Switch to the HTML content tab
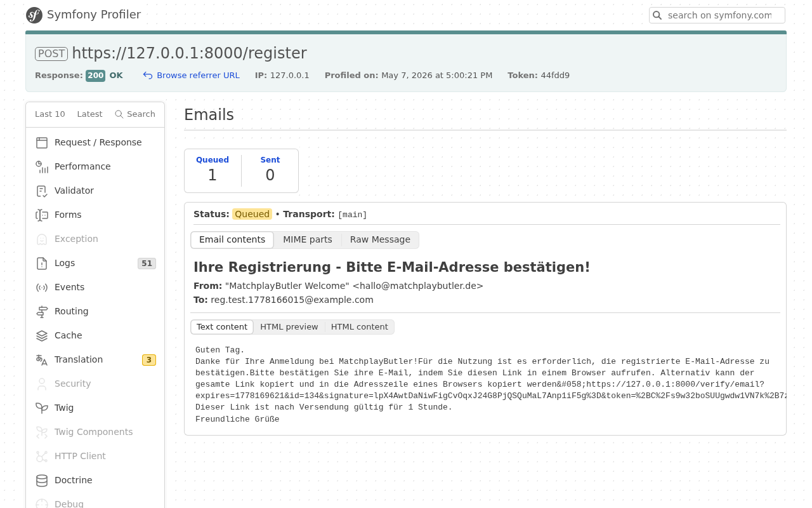The width and height of the screenshot is (812, 508). click(360, 327)
